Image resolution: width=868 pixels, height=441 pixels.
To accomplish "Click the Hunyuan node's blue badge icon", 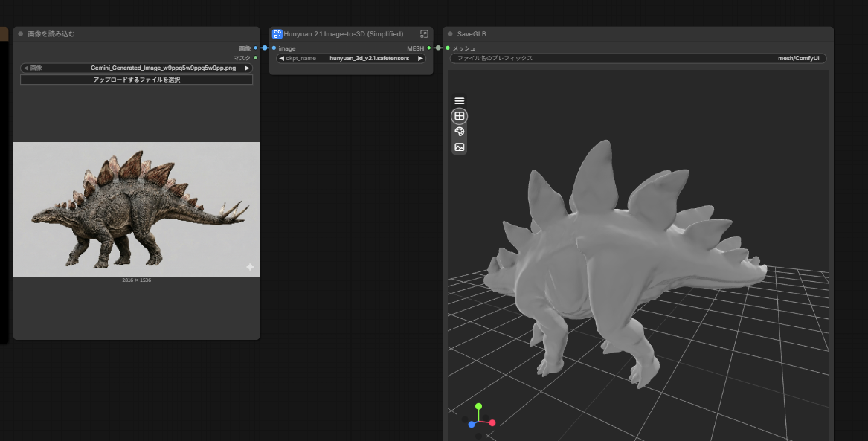I will click(x=277, y=34).
